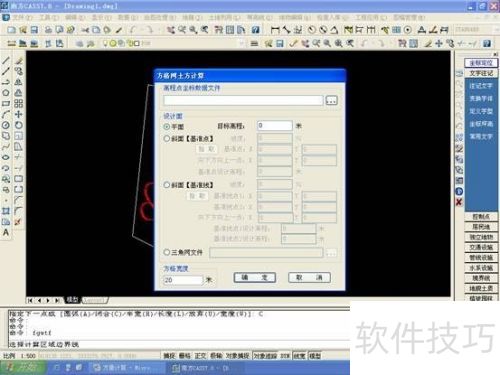Click the elevation point data file path field
The width and height of the screenshot is (500, 375).
pos(243,100)
